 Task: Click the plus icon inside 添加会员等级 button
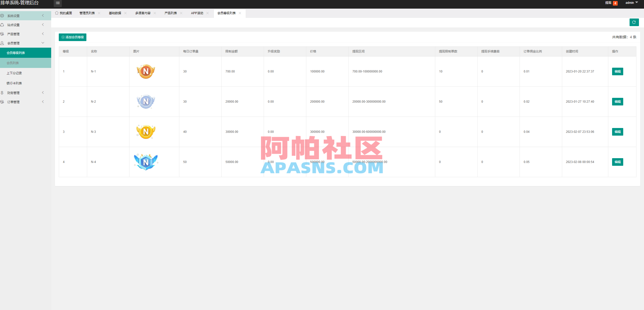[x=63, y=37]
